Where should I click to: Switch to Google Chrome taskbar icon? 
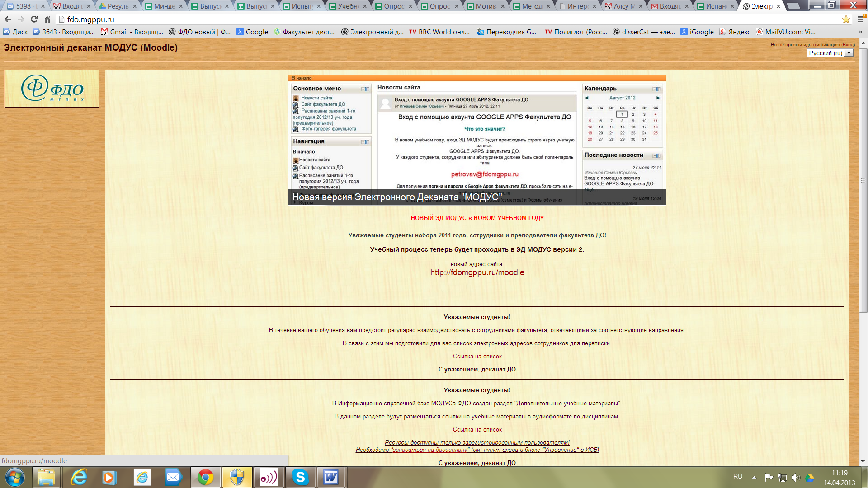(205, 477)
